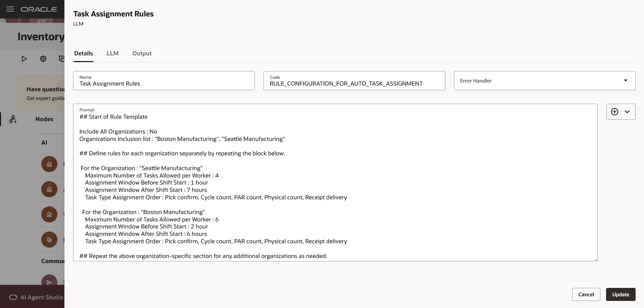Click into the Name input field
This screenshot has height=308, width=644.
164,84
